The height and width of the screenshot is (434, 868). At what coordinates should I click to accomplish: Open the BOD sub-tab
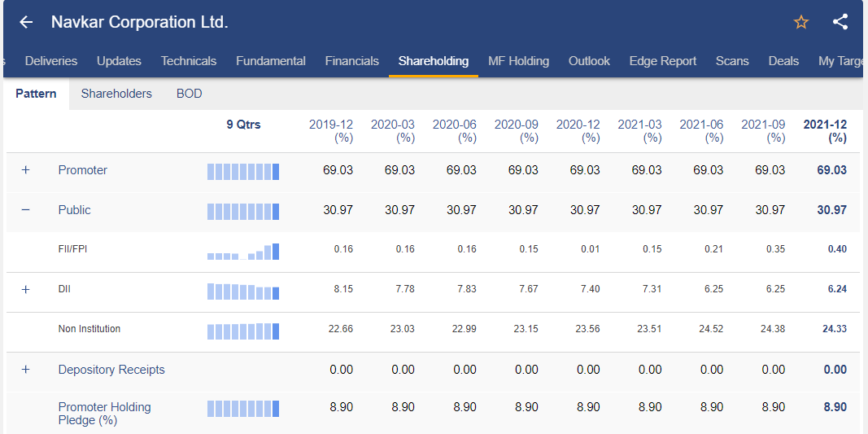190,94
